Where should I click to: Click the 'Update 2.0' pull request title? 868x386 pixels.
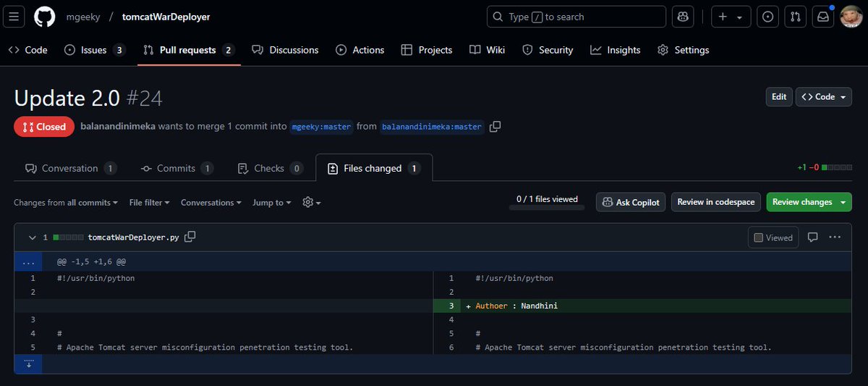point(67,97)
